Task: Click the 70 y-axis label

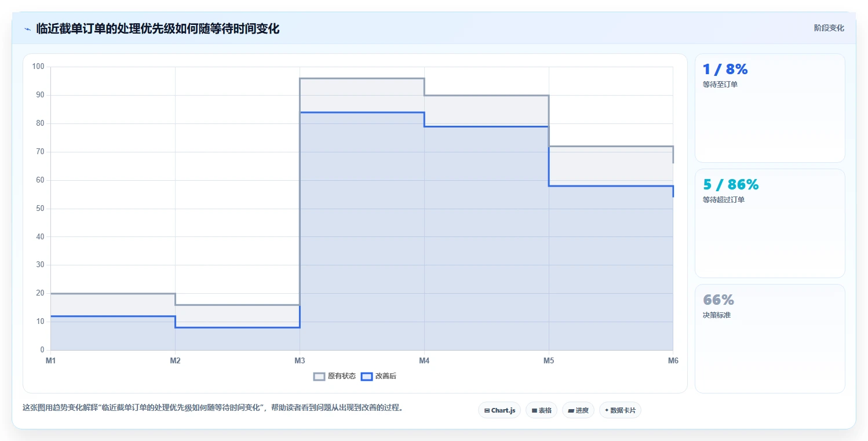Action: [x=40, y=152]
